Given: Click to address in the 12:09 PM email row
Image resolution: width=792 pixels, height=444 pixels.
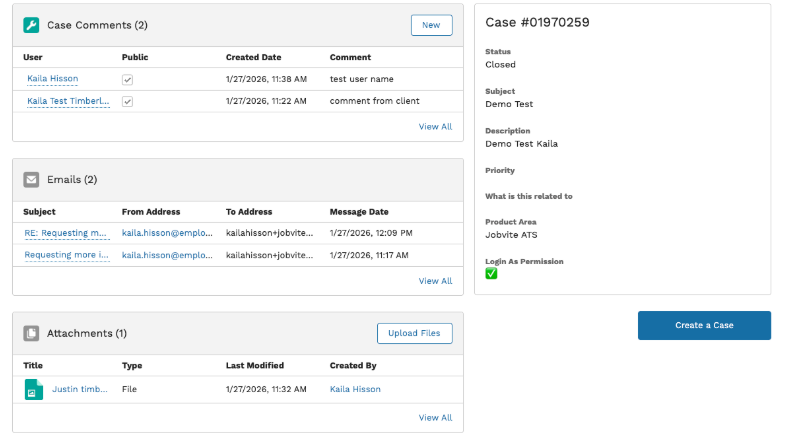Looking at the screenshot, I should click(x=269, y=233).
